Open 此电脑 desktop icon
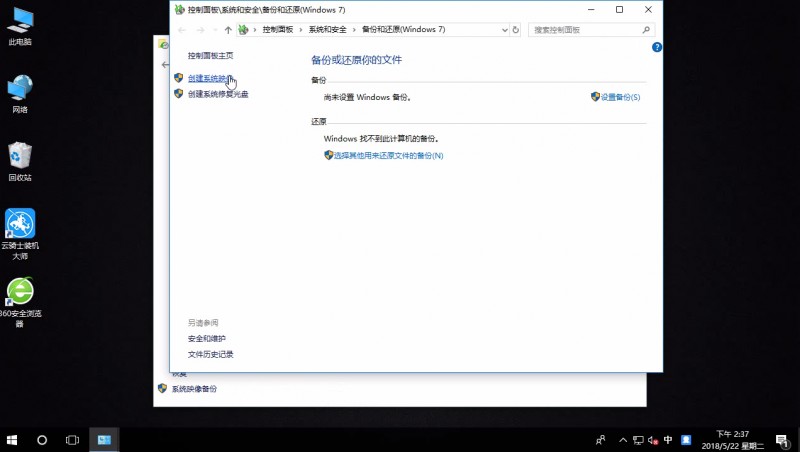The height and width of the screenshot is (452, 800). coord(20,27)
